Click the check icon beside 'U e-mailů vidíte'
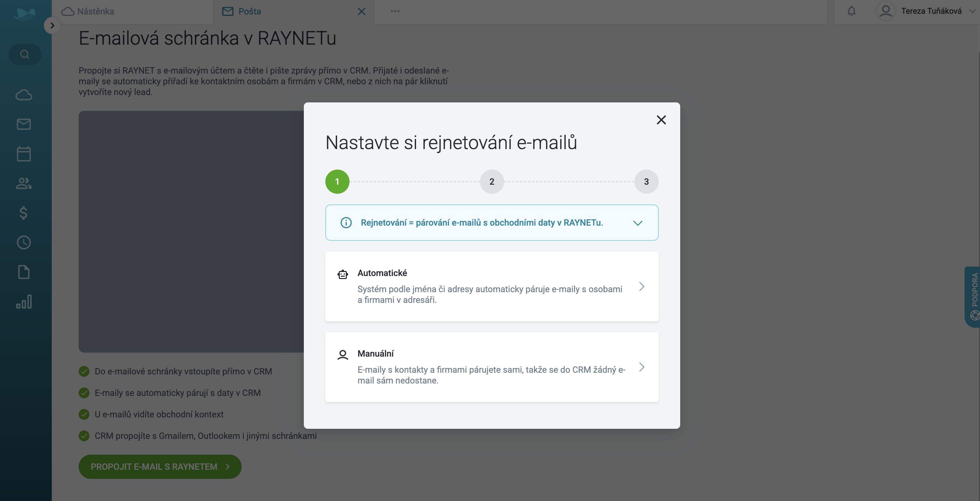Screen dimensions: 980x501 pos(84,414)
